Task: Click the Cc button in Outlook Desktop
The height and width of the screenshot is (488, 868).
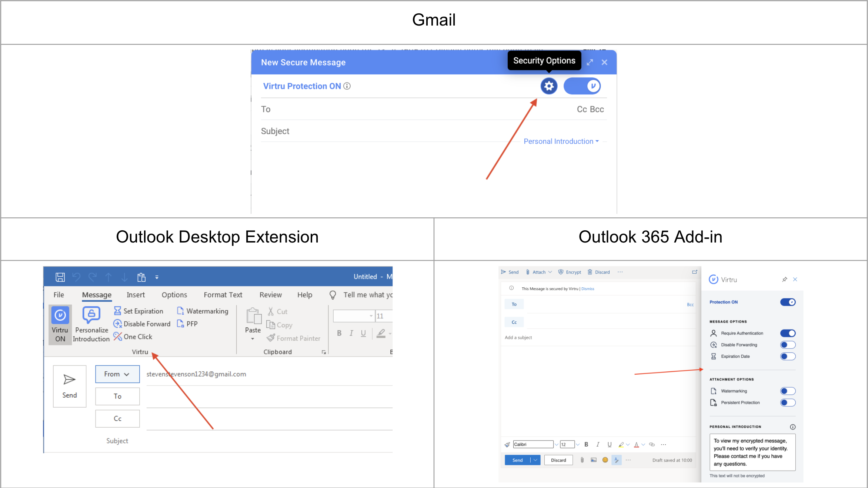Action: 117,418
